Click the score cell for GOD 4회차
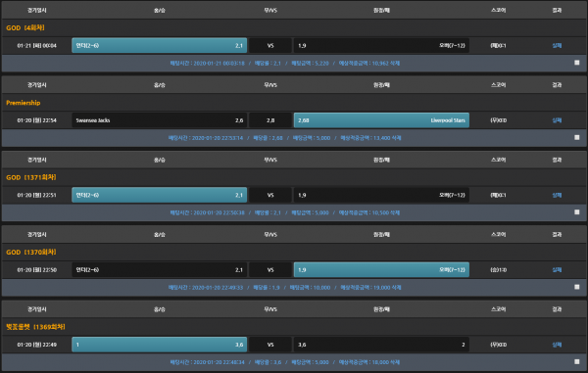The image size is (588, 373). click(x=499, y=45)
